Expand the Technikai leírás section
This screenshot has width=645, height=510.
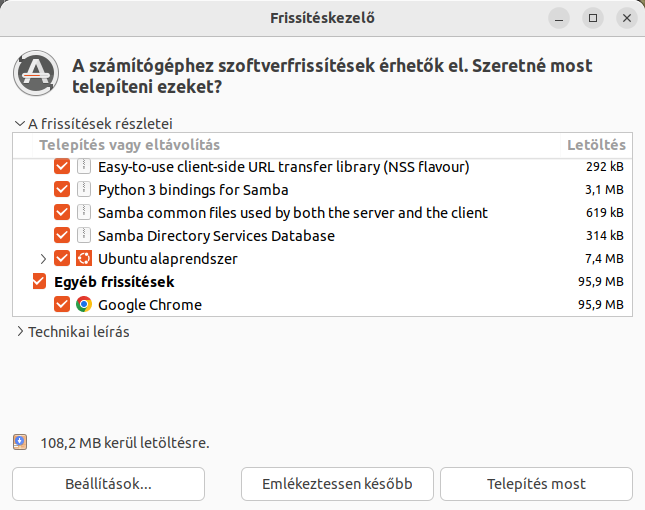(20, 332)
